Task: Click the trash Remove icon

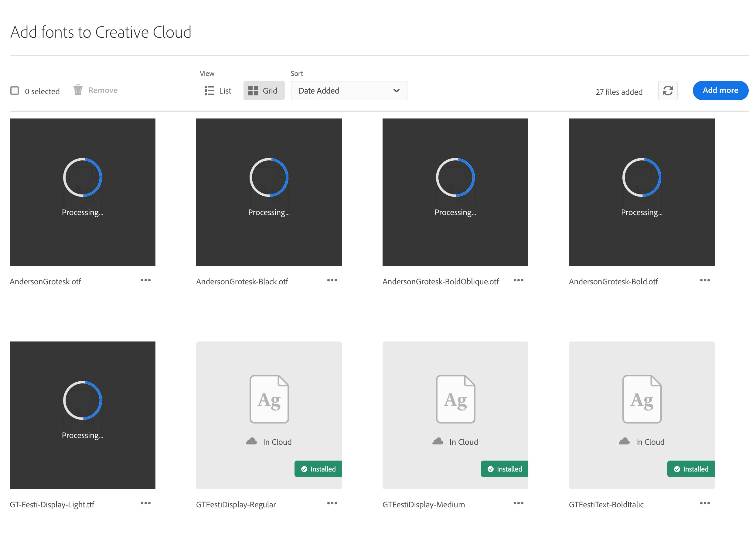Action: (x=78, y=90)
